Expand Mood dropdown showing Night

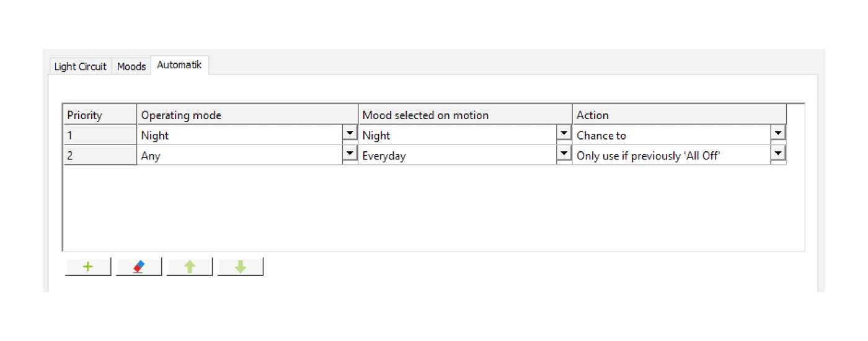(x=564, y=133)
